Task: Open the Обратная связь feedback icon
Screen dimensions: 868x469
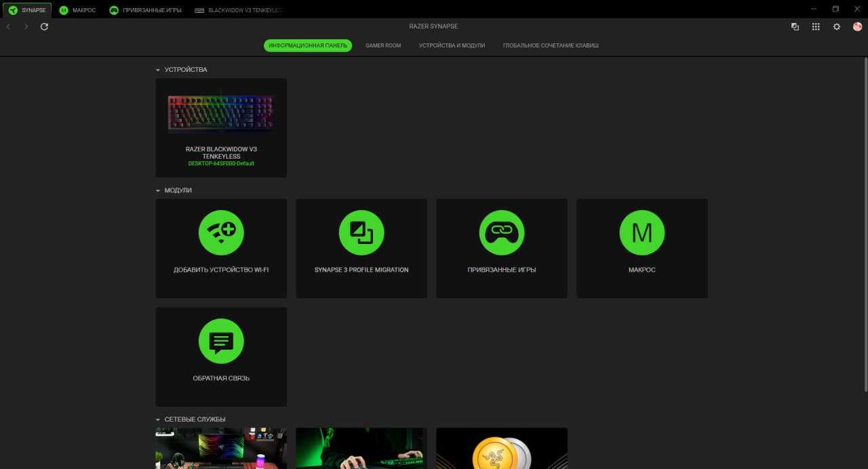Action: click(221, 341)
